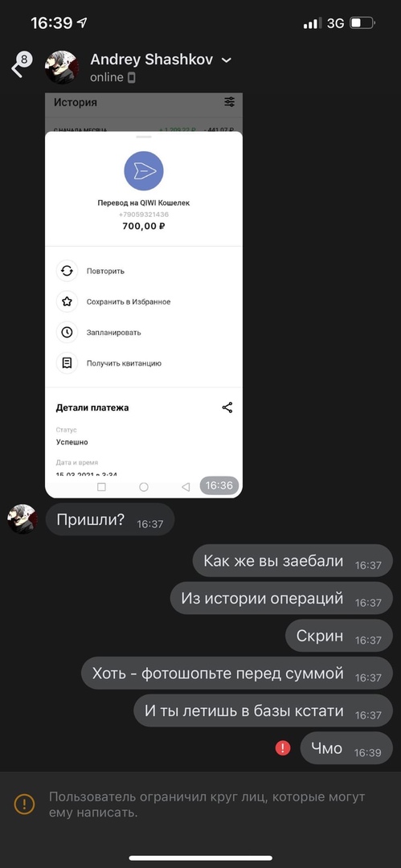401x868 pixels.
Task: Tap the filter sliders icon beside История
Action: click(229, 102)
